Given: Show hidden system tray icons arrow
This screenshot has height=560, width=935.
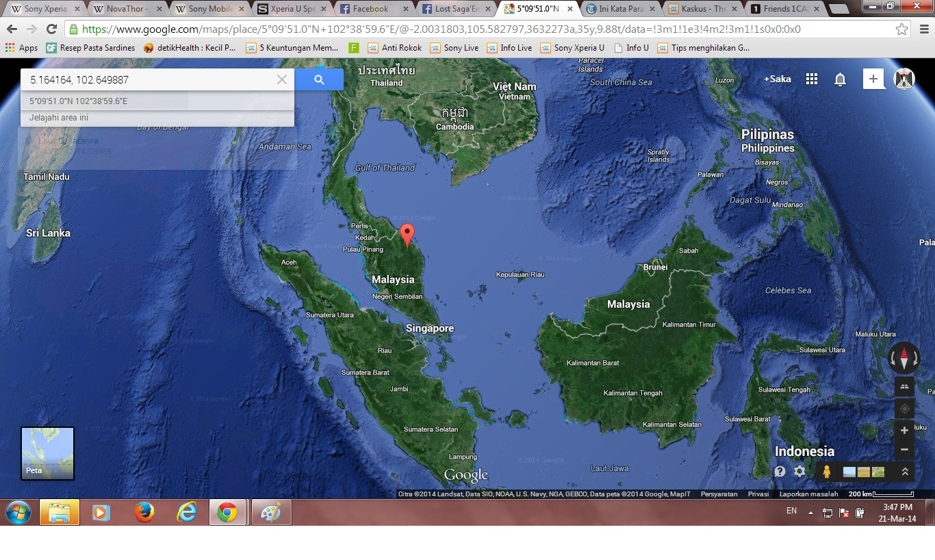Looking at the screenshot, I should click(x=811, y=512).
